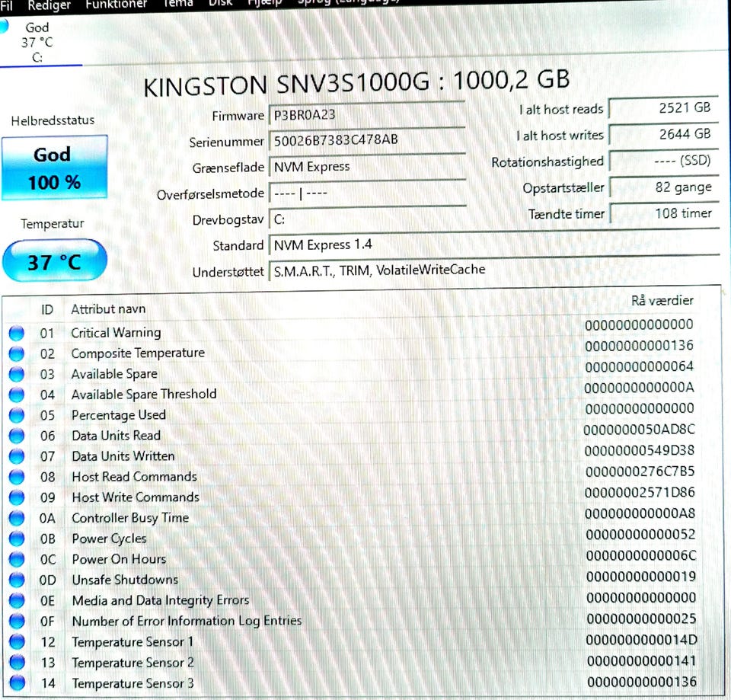The image size is (731, 700).
Task: Click the God 100 % health status button
Action: click(x=55, y=168)
